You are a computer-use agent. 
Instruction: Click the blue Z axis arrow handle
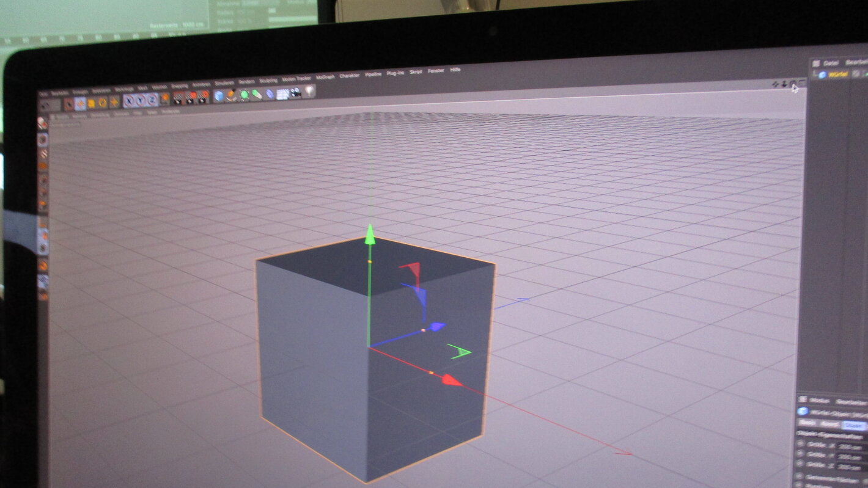click(436, 327)
